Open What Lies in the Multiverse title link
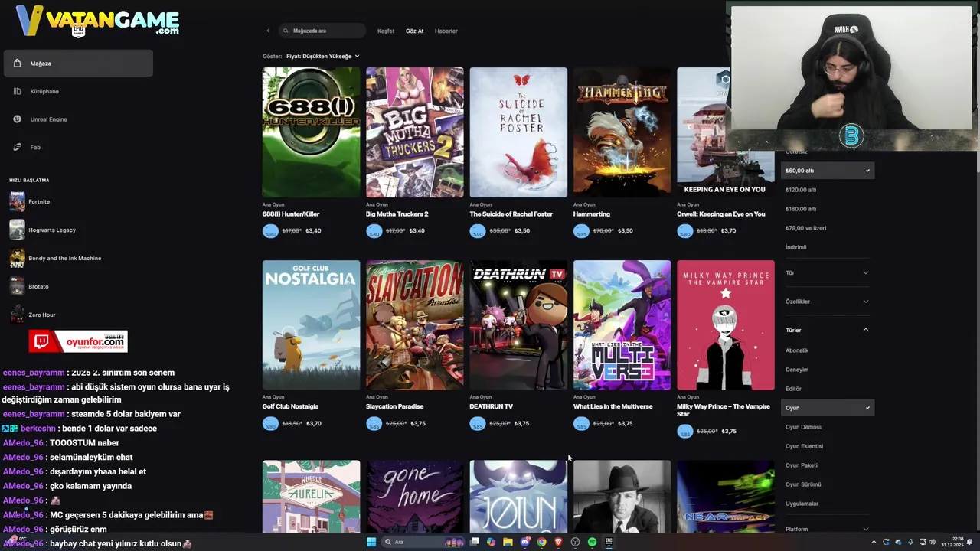The image size is (980, 551). click(613, 406)
